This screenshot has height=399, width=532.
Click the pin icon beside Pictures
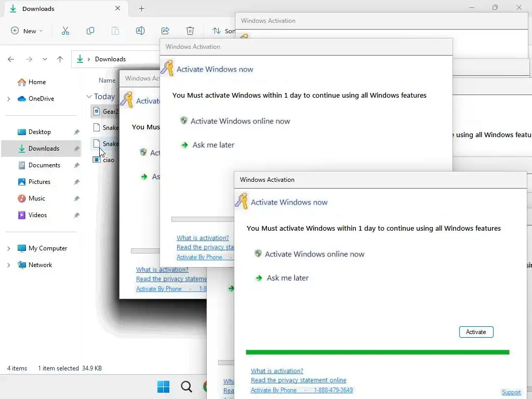coord(77,182)
